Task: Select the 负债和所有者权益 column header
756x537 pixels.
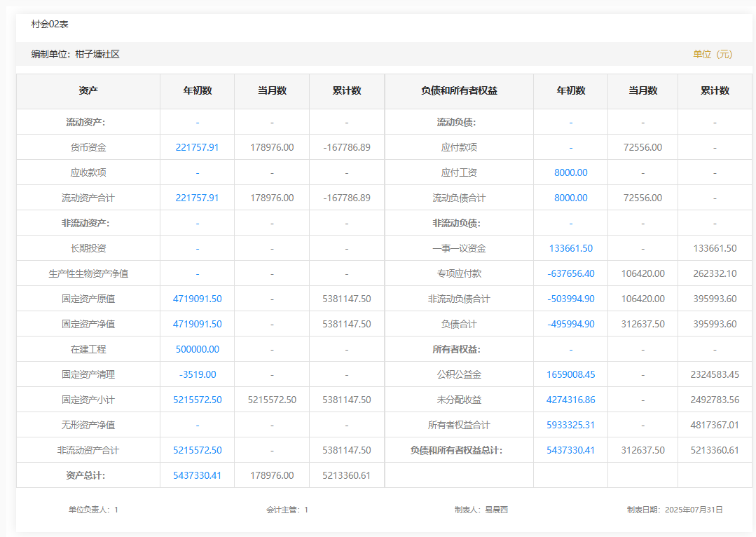Action: (459, 91)
